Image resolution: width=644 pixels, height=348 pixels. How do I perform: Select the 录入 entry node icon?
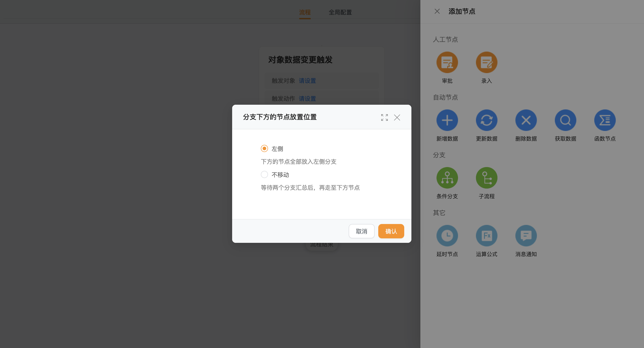point(486,62)
